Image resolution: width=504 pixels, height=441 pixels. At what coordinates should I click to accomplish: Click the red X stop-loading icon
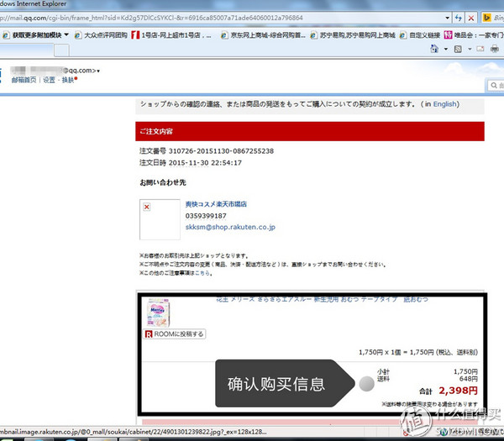(x=471, y=18)
